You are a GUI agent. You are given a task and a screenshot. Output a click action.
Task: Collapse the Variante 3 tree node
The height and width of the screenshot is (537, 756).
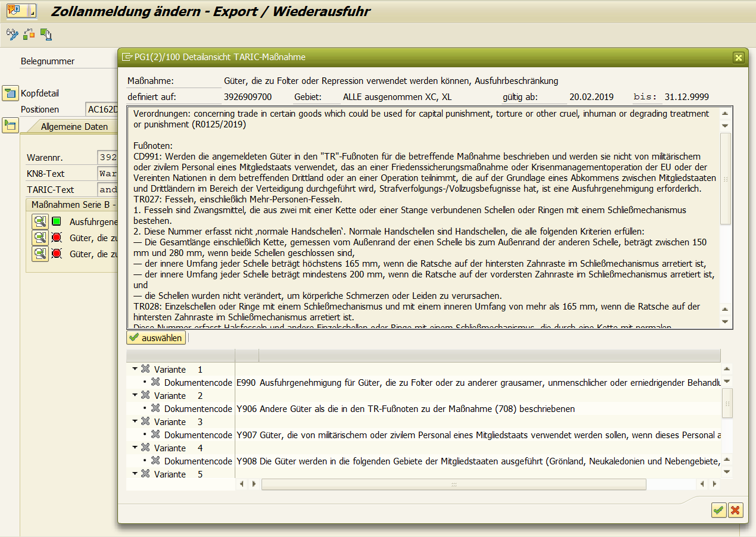tap(135, 422)
